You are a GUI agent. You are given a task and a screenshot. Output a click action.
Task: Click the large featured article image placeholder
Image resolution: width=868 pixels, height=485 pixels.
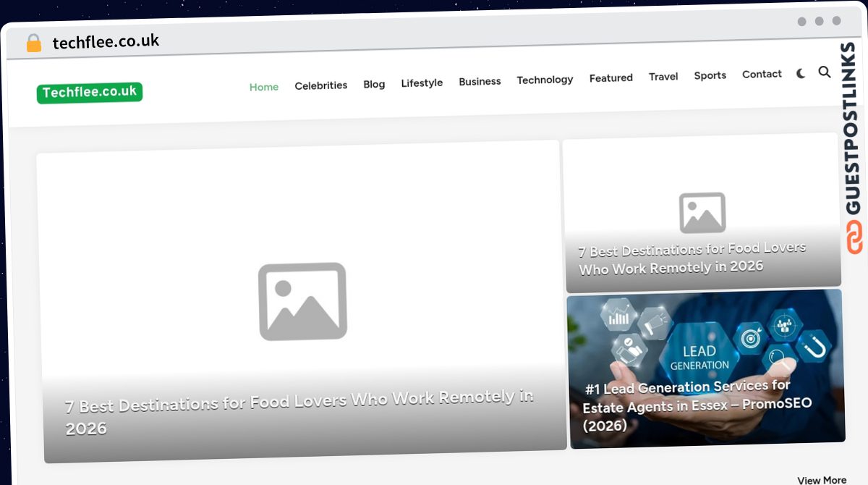302,301
